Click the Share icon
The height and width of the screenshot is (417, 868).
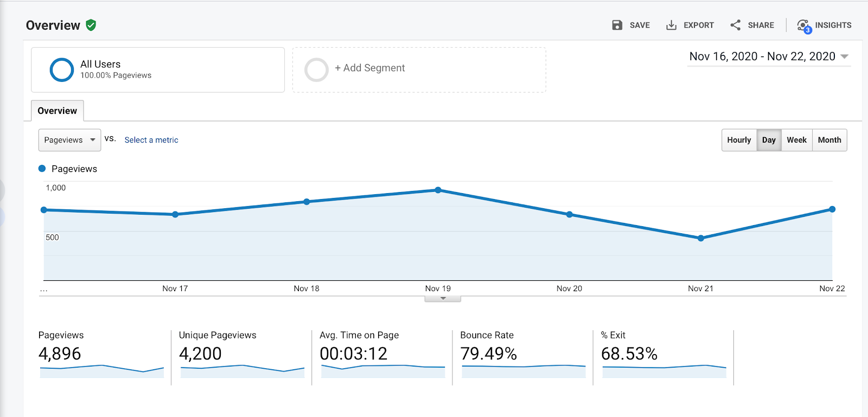coord(735,25)
